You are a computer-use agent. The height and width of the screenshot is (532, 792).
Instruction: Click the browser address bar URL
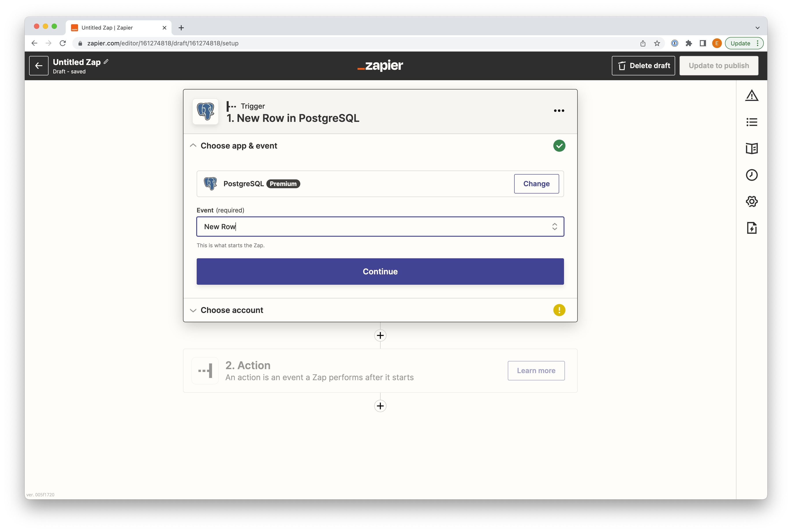point(163,43)
